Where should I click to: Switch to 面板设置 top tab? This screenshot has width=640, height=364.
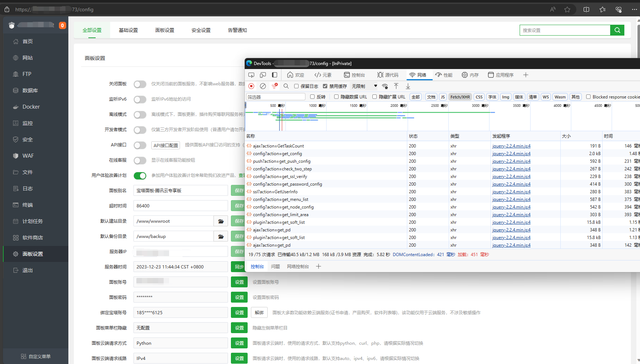165,30
